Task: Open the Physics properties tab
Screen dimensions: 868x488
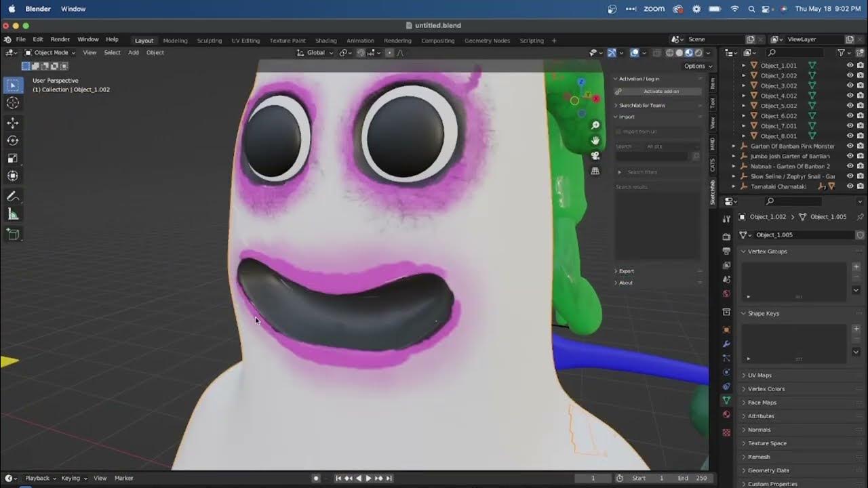Action: (726, 372)
